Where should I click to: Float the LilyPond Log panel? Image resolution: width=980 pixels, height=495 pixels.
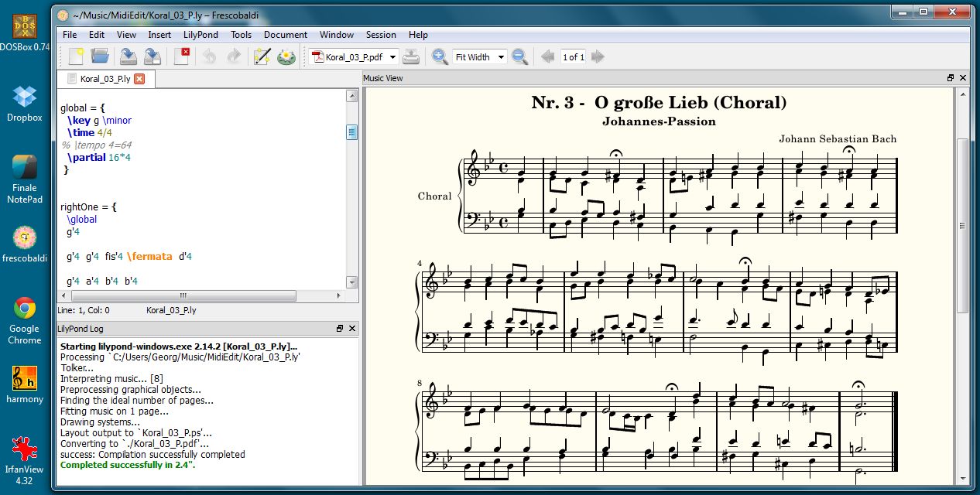tap(340, 329)
